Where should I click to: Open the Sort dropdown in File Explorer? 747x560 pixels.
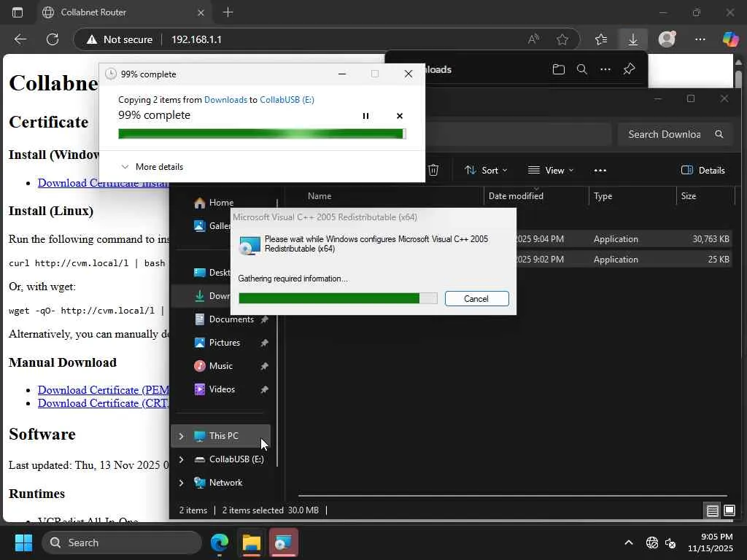coord(486,170)
